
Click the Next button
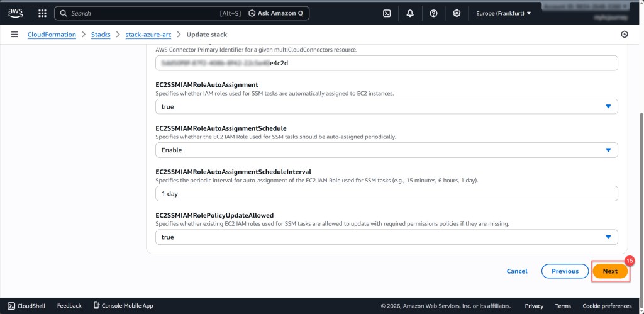coord(610,271)
